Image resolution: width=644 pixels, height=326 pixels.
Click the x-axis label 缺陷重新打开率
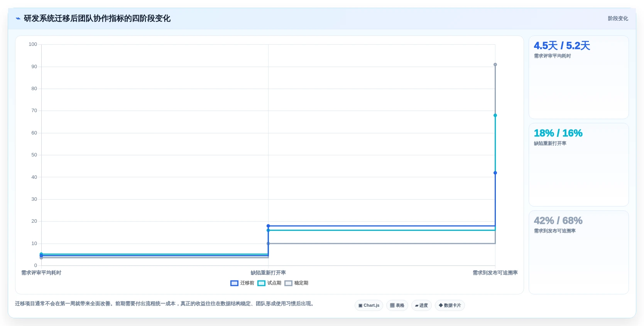tap(268, 272)
